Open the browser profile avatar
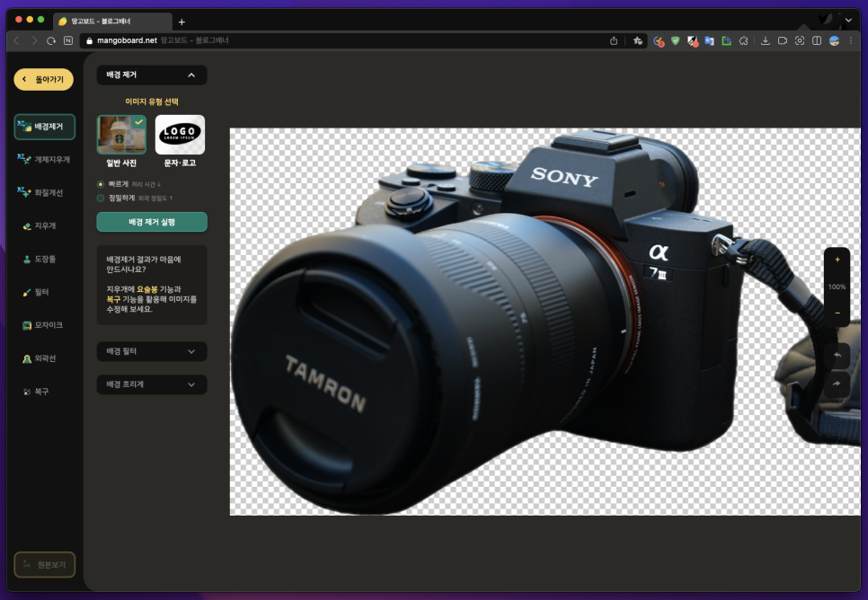Image resolution: width=868 pixels, height=600 pixels. (x=834, y=40)
